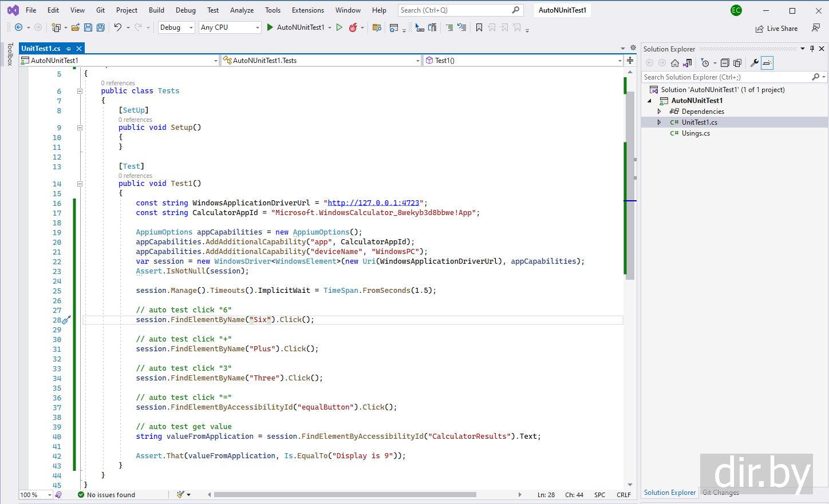The height and width of the screenshot is (504, 829).
Task: Open the Debug configuration dropdown
Action: [x=176, y=27]
